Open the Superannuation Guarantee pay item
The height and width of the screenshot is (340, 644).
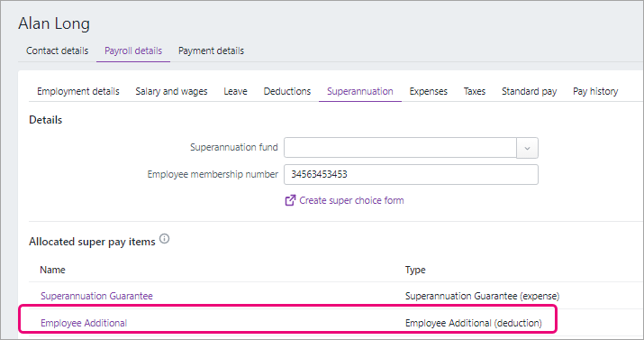96,296
